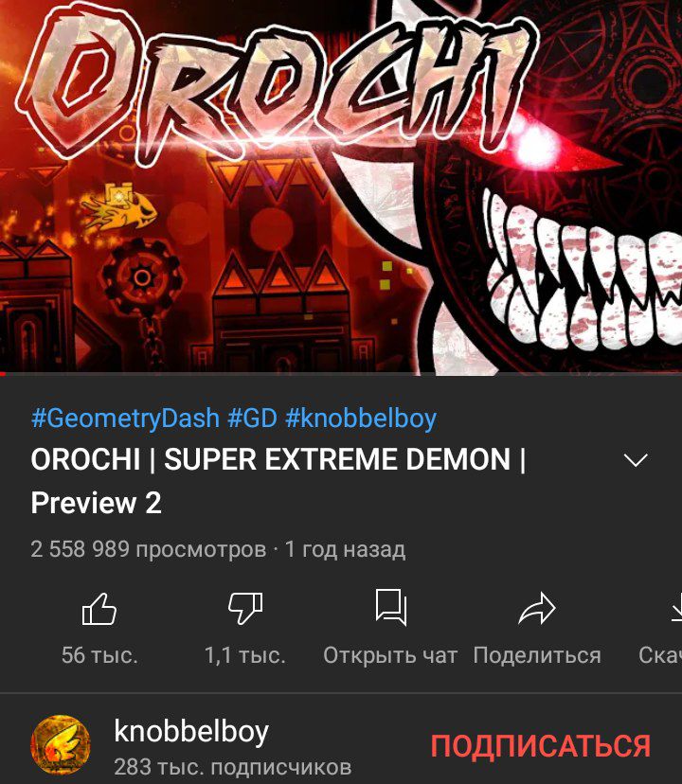Click the Открыть чат label
Screen dimensions: 682x784
[390, 655]
